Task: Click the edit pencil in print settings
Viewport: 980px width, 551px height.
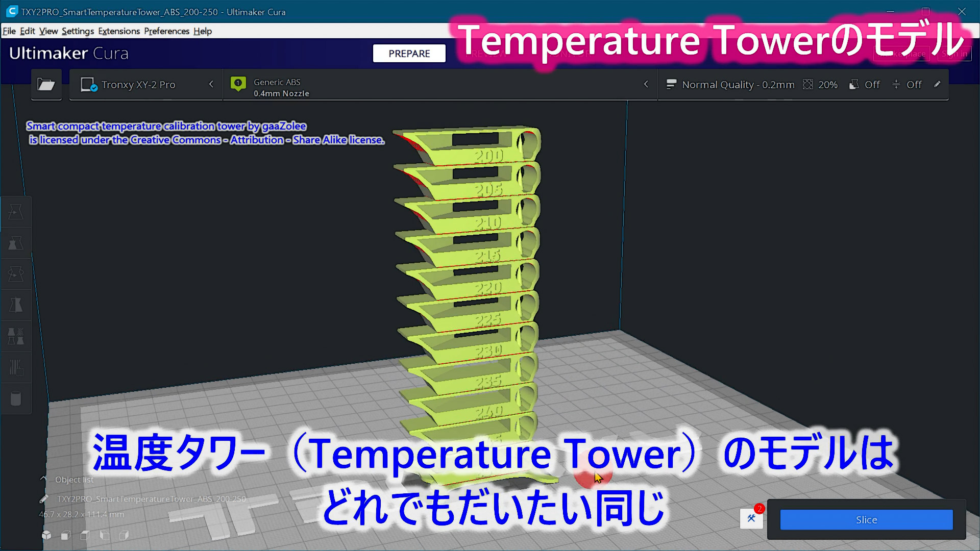Action: point(937,84)
